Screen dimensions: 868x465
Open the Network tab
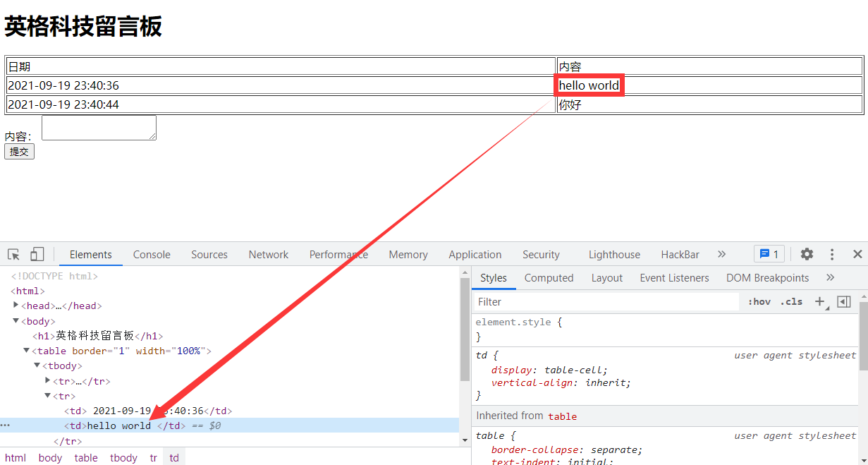pos(268,255)
